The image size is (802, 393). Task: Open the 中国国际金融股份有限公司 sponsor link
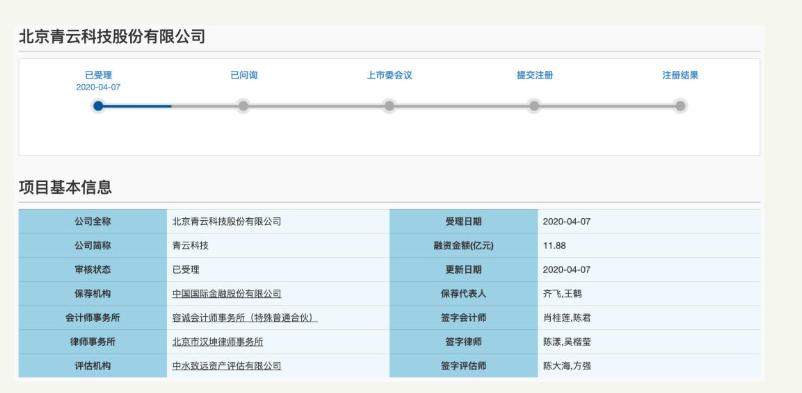227,294
